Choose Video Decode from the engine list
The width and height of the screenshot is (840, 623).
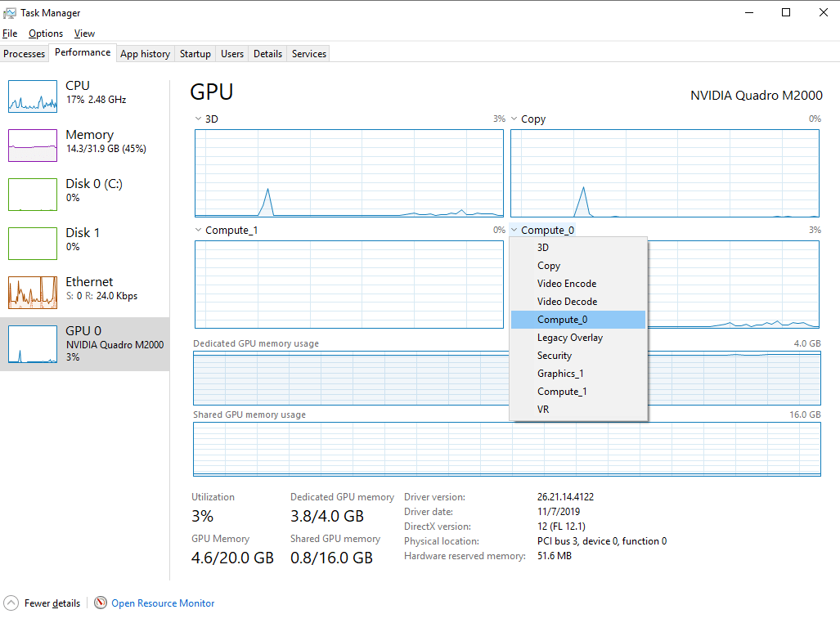[578, 302]
